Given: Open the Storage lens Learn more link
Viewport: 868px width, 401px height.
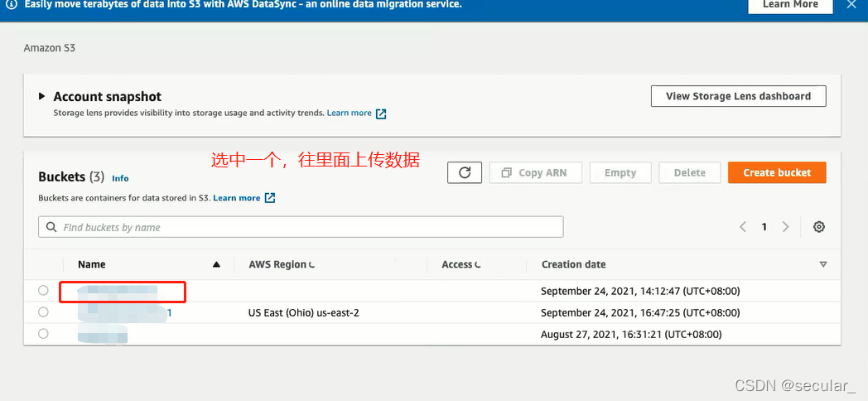Looking at the screenshot, I should click(x=349, y=113).
